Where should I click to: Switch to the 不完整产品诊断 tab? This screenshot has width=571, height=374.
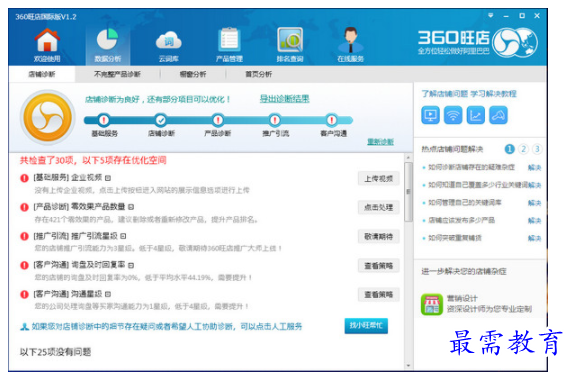click(x=117, y=74)
